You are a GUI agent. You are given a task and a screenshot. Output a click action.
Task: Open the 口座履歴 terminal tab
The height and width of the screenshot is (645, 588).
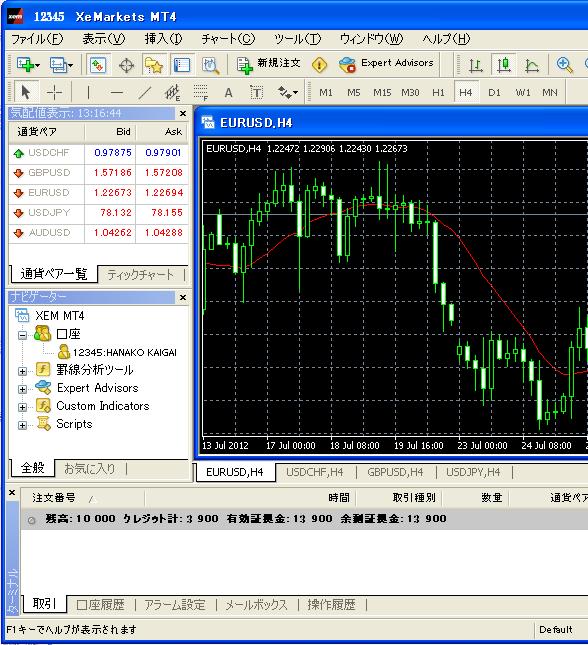pos(100,605)
